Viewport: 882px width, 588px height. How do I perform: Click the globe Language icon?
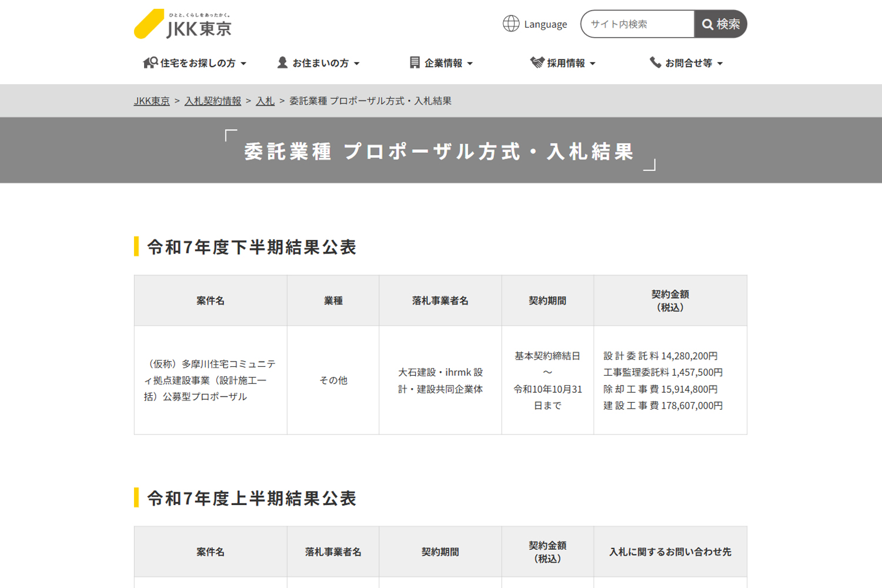[511, 24]
